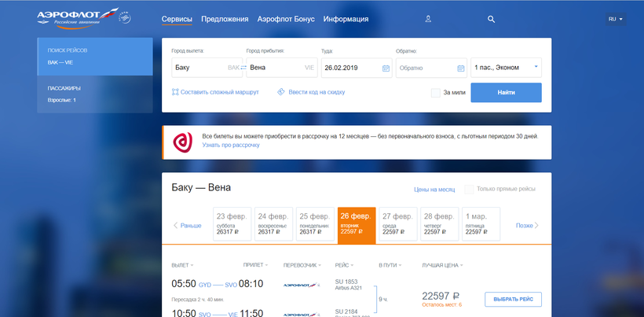This screenshot has height=317, width=644.
Task: Select the 24 февр. date tab
Action: (273, 224)
